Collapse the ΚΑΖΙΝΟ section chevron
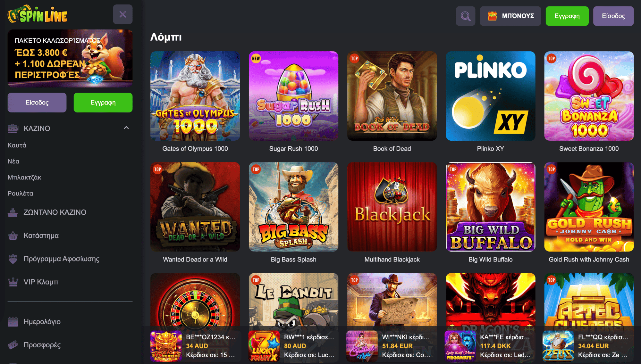 click(126, 128)
